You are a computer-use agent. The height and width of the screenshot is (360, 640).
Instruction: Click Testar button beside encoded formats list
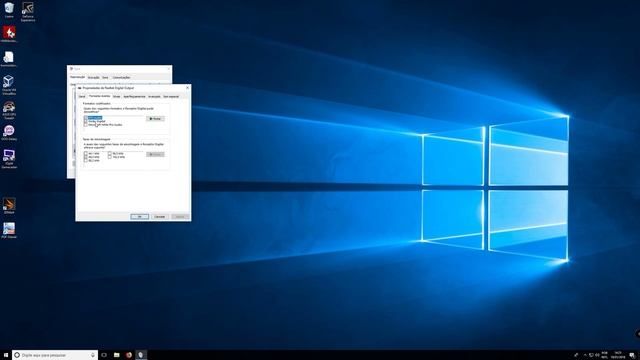click(x=156, y=118)
